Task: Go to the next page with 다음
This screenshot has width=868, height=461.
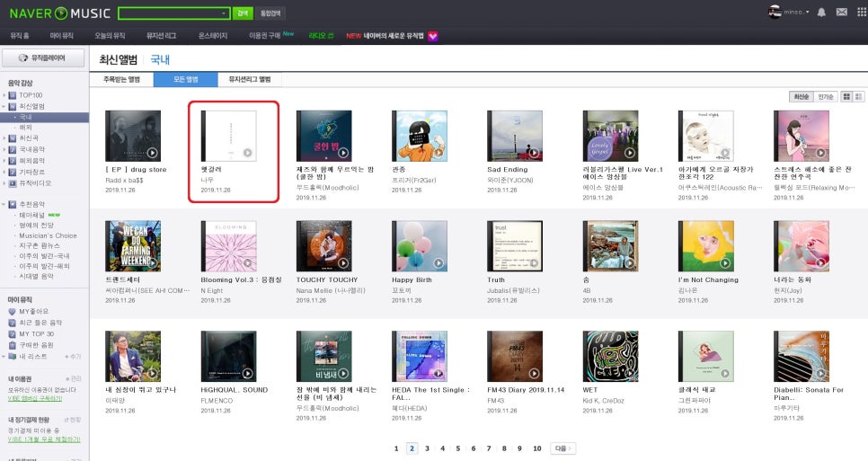Action: point(563,448)
